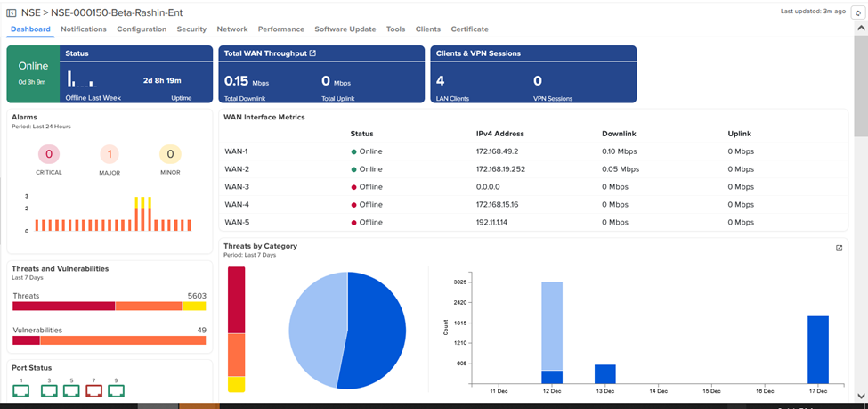
Task: Collapse the sidebar panel icon beside NSE
Action: (x=12, y=13)
